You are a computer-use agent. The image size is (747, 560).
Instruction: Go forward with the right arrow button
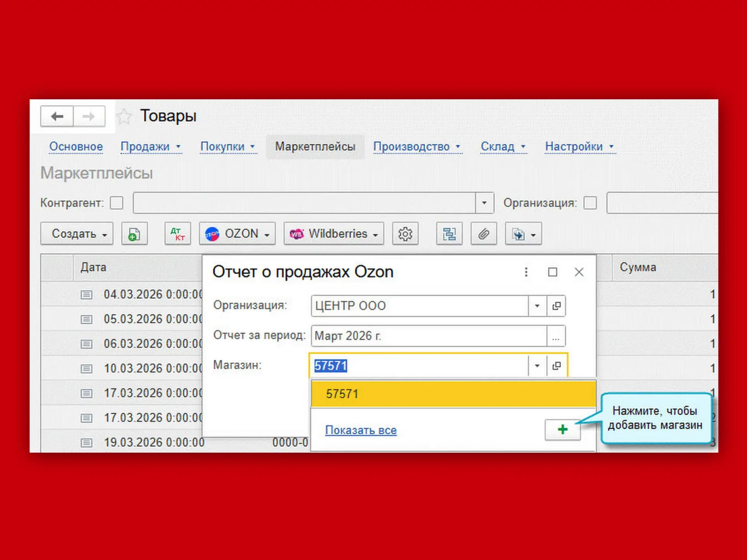(89, 116)
